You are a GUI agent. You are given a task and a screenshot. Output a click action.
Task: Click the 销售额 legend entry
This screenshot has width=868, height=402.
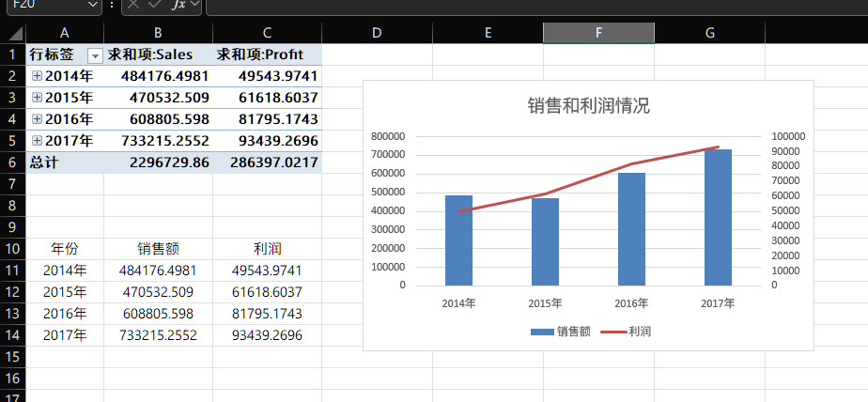pos(562,332)
